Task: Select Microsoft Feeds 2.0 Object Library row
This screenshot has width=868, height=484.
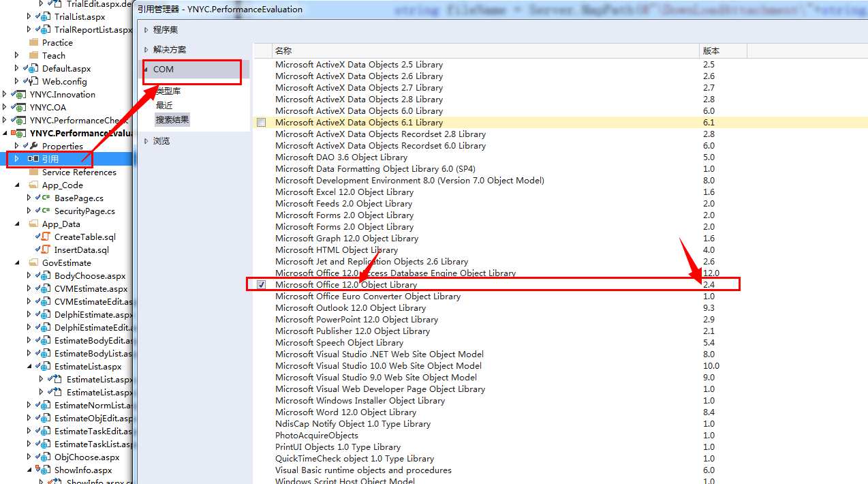Action: pyautogui.click(x=560, y=204)
